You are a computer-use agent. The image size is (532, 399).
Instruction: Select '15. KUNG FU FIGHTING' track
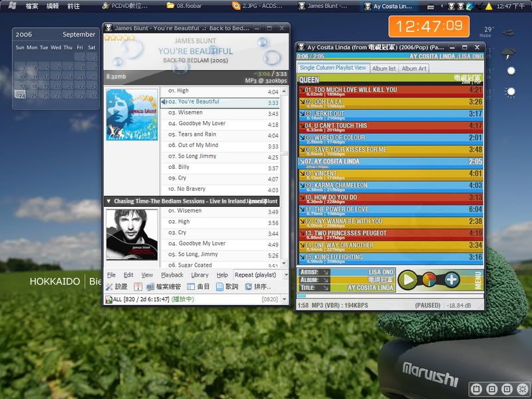click(x=390, y=259)
